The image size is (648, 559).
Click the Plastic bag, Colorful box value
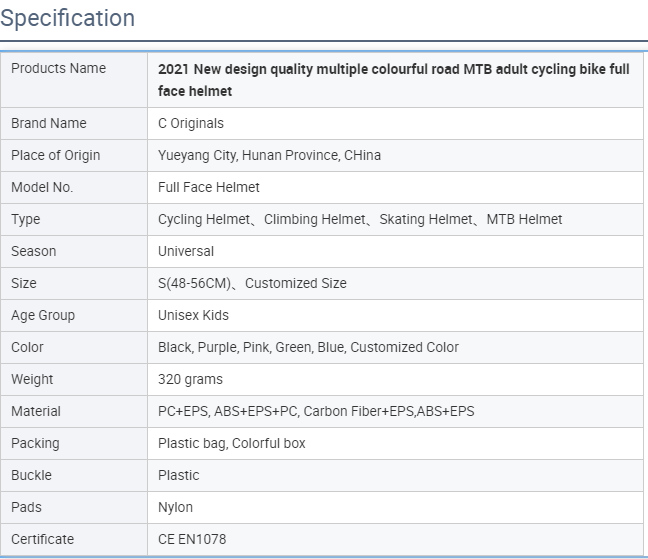click(x=231, y=443)
